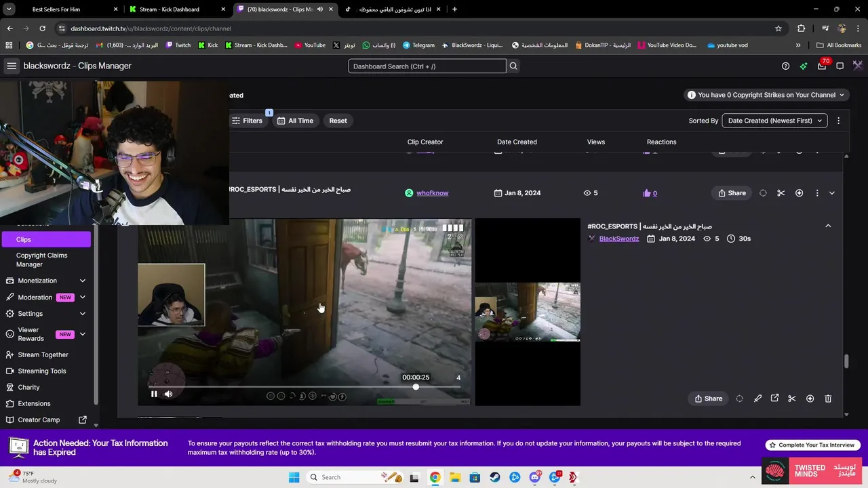Click the scissors icon in bottom clip actions
The image size is (868, 488).
point(791,399)
